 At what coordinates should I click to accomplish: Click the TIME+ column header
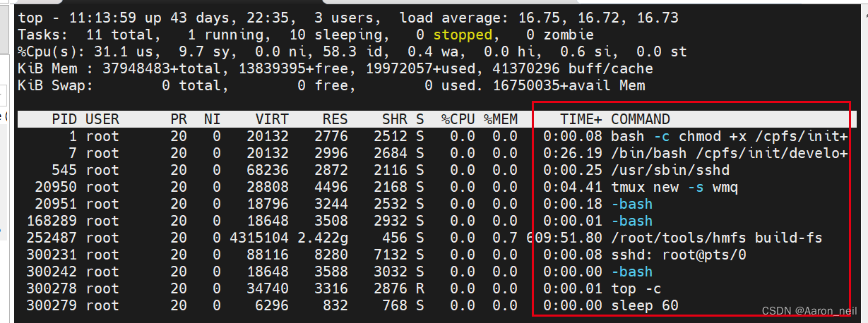[x=581, y=119]
